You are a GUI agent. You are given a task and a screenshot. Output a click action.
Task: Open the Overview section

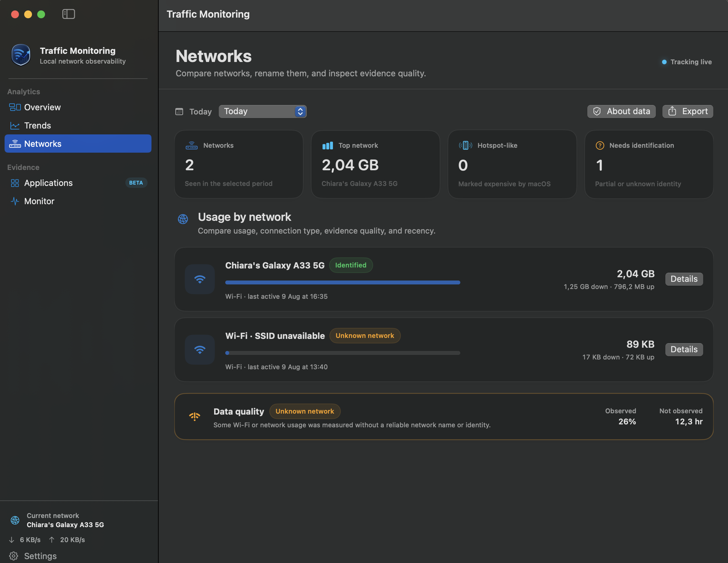[78, 107]
